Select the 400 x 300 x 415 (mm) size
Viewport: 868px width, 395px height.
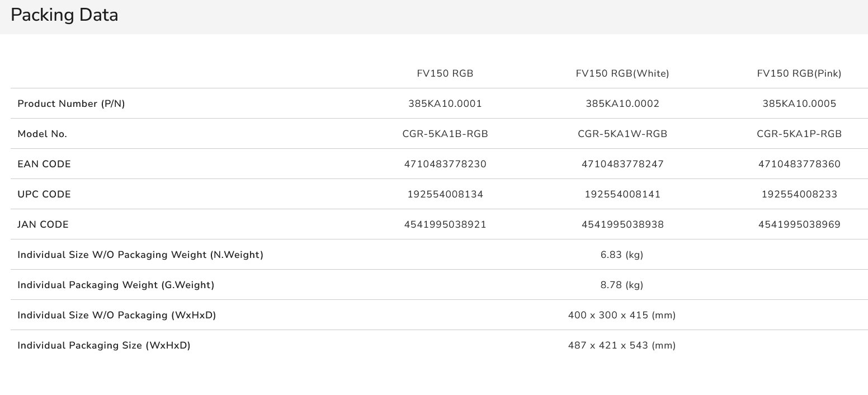click(x=622, y=315)
